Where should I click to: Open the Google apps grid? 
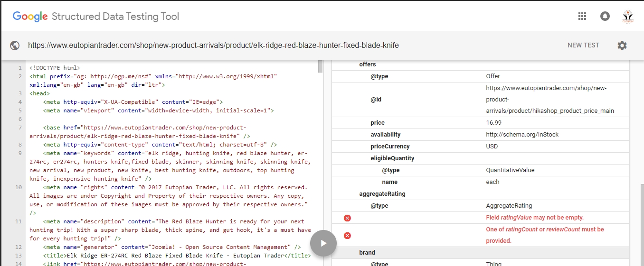point(582,16)
